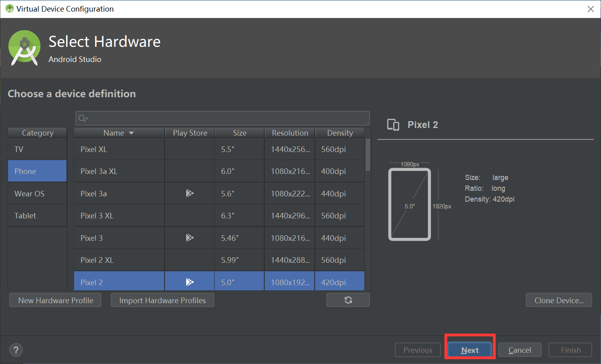Screen dimensions: 601x364
Task: Select the Pixel 3a XL device row
Action: pos(219,171)
